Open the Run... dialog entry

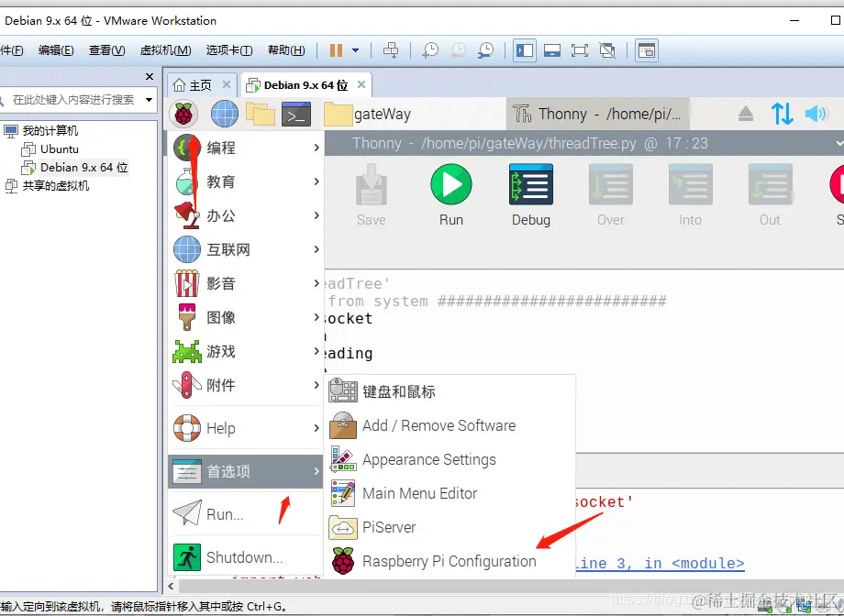[246, 513]
